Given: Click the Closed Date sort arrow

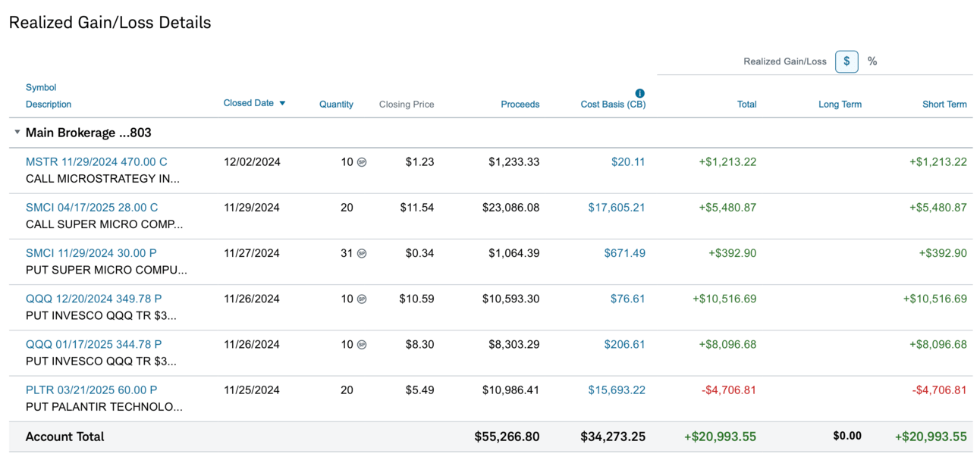Looking at the screenshot, I should (x=282, y=103).
